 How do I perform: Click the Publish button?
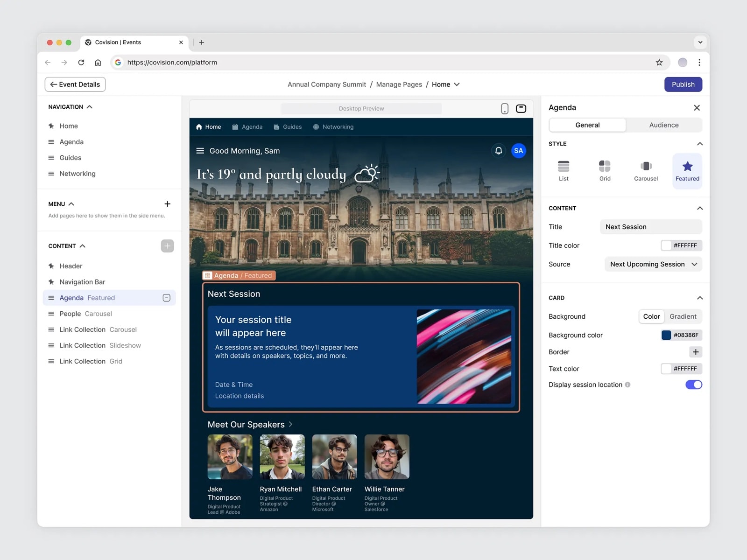tap(683, 84)
